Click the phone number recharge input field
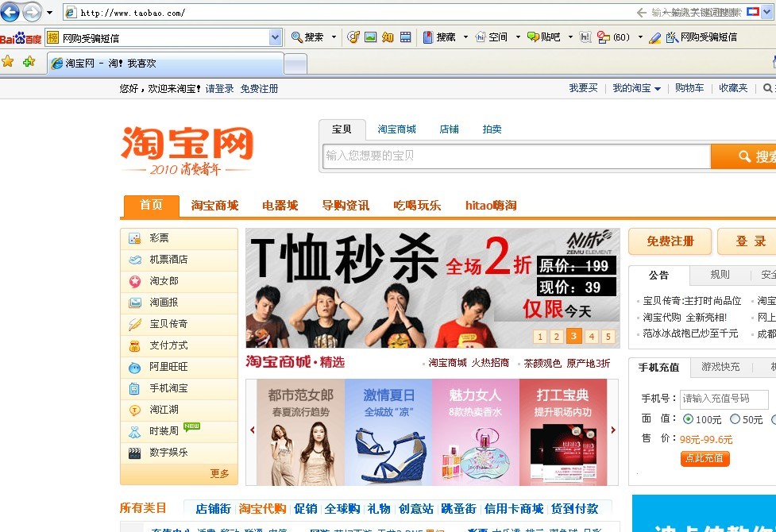776x532 pixels. click(x=724, y=399)
